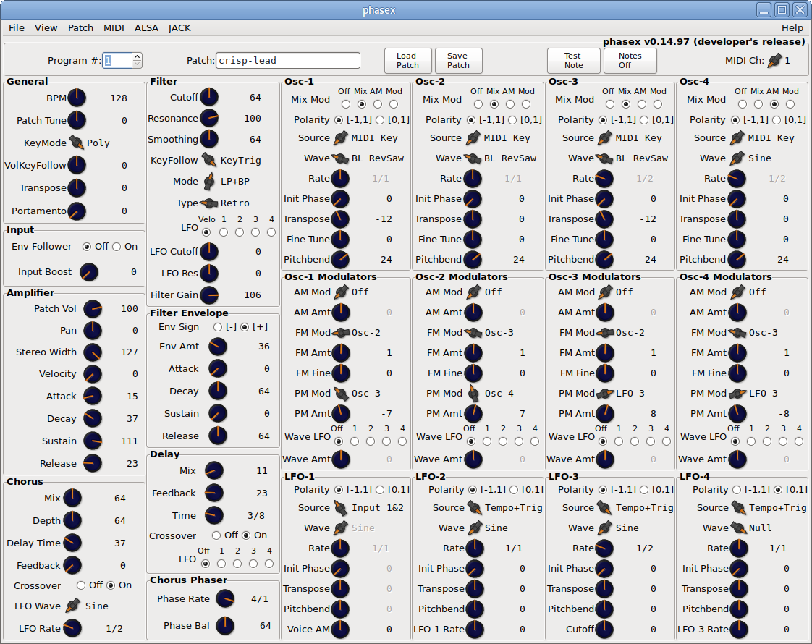This screenshot has height=644, width=812.
Task: Turn Delay Crossover Off
Action: (216, 535)
